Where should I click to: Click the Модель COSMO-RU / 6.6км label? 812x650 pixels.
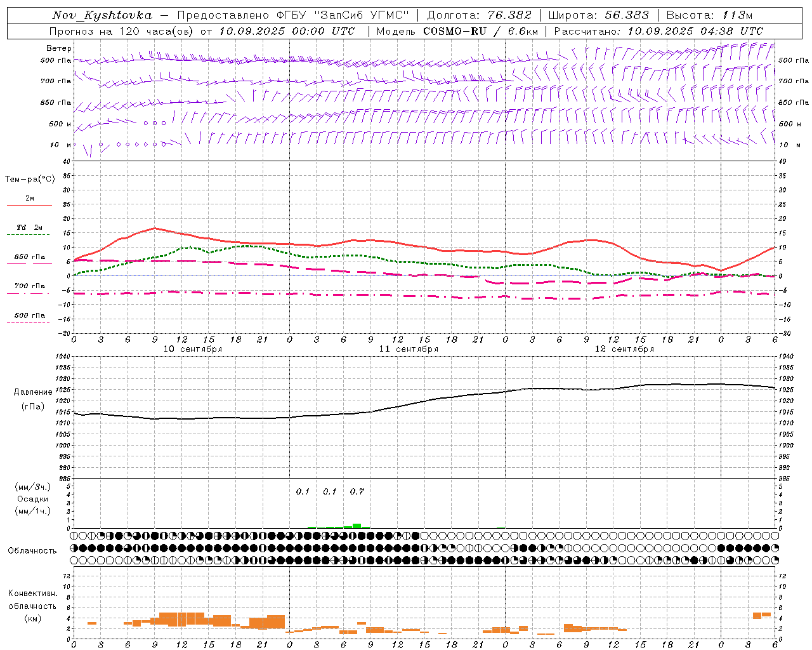click(457, 31)
